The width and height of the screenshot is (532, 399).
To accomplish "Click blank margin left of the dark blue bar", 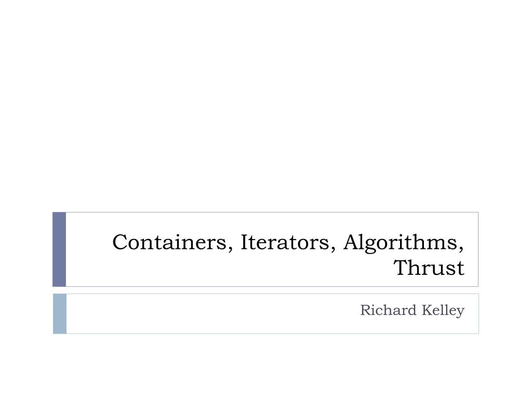I will click(x=26, y=249).
